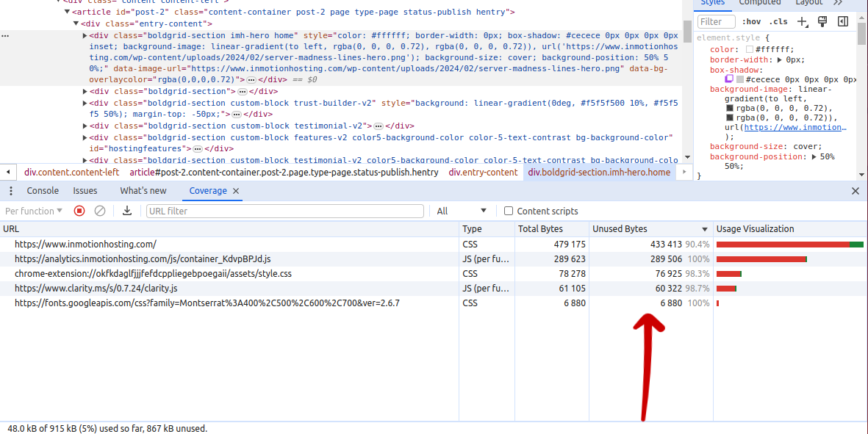This screenshot has width=868, height=434.
Task: Select the clarity.js coverage row
Action: click(x=434, y=288)
